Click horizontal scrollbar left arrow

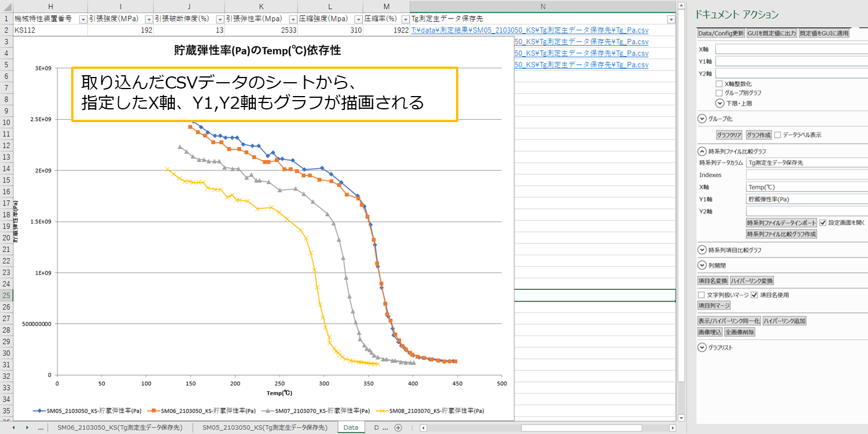click(424, 428)
